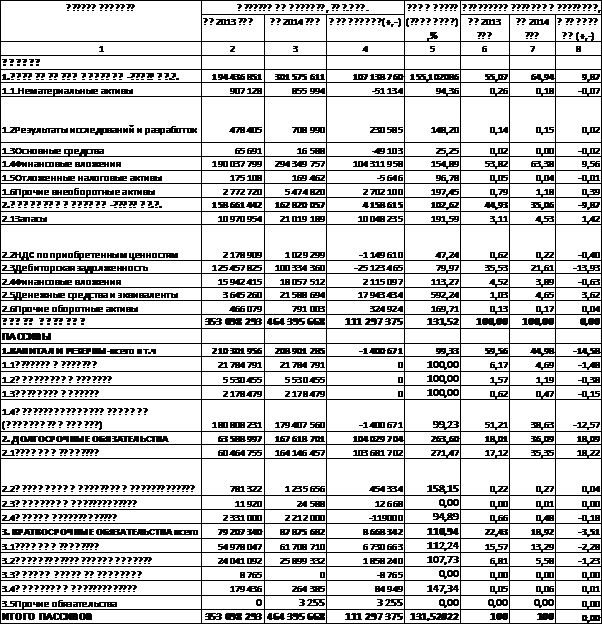Select the bottom-right cell of the table
The image size is (602, 624).
coord(579,618)
